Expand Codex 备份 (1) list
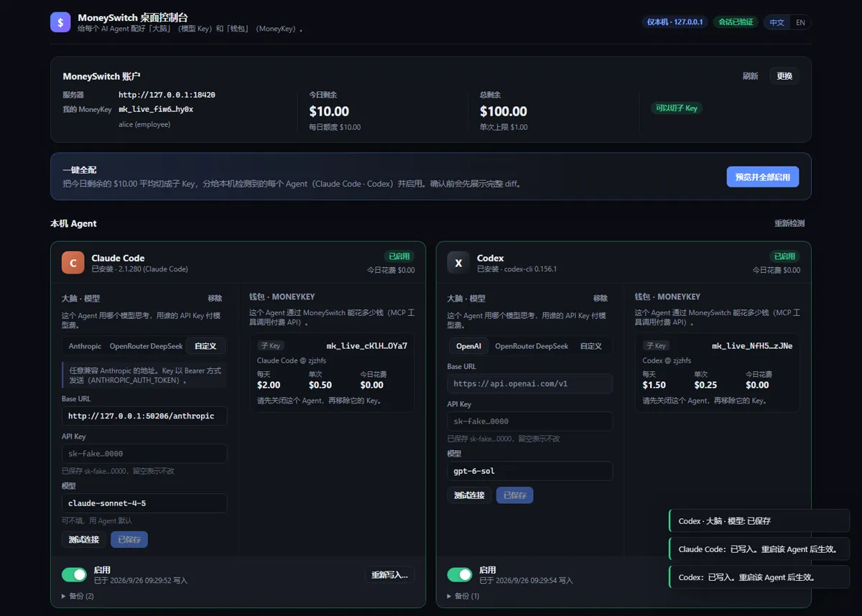The height and width of the screenshot is (616, 862). pyautogui.click(x=463, y=596)
